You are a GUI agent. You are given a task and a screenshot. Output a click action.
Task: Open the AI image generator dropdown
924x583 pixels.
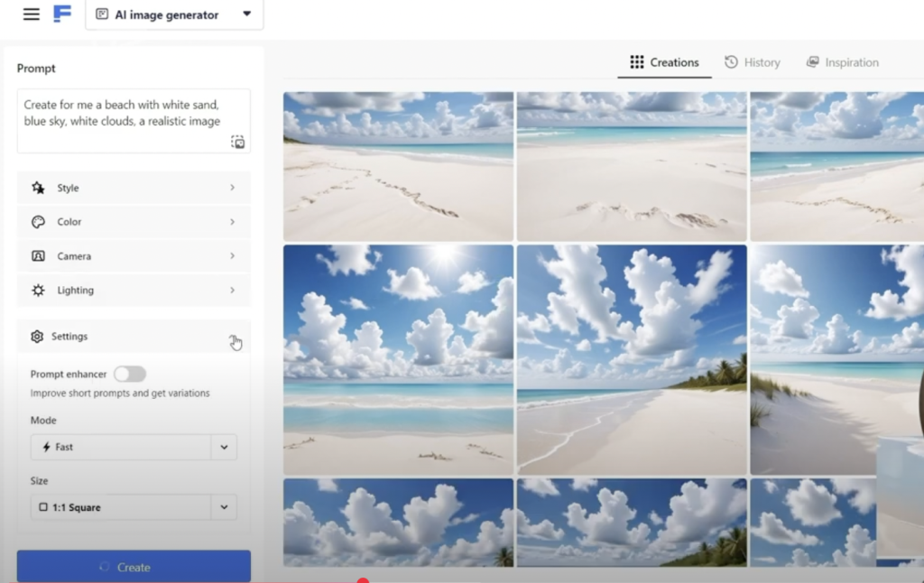(x=174, y=14)
